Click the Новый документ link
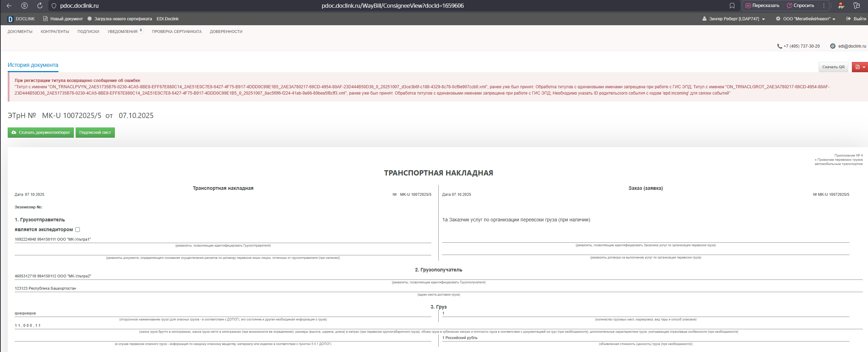The image size is (868, 352). [63, 19]
